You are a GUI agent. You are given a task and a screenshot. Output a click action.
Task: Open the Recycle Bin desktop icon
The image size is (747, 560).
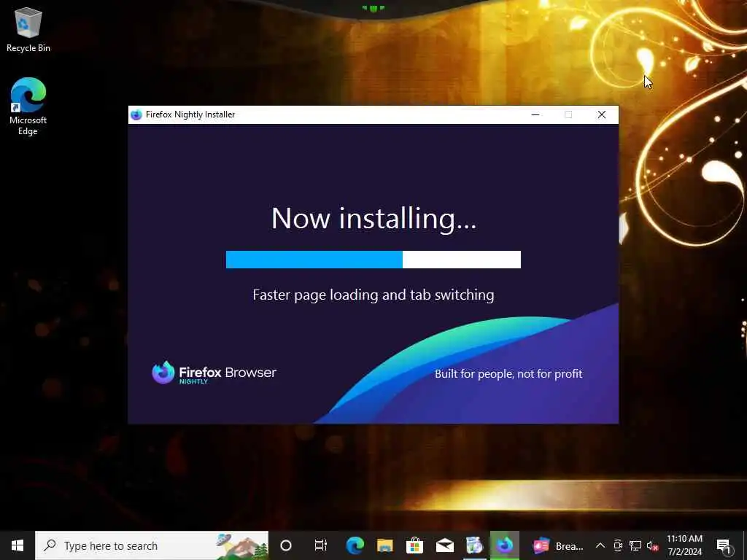coord(28,29)
